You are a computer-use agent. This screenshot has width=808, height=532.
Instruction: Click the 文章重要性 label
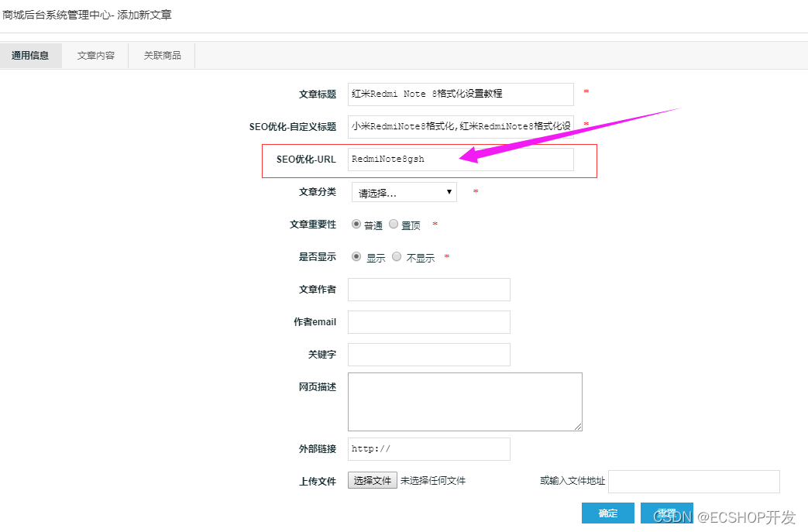tap(313, 225)
